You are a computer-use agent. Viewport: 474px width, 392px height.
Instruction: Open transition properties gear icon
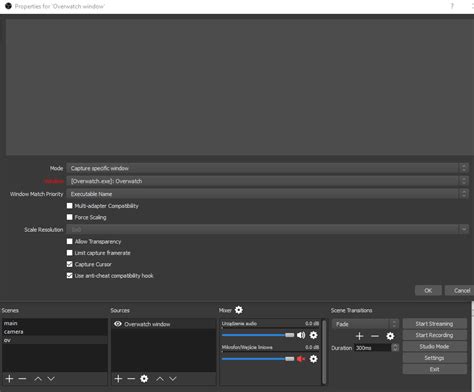tap(390, 336)
